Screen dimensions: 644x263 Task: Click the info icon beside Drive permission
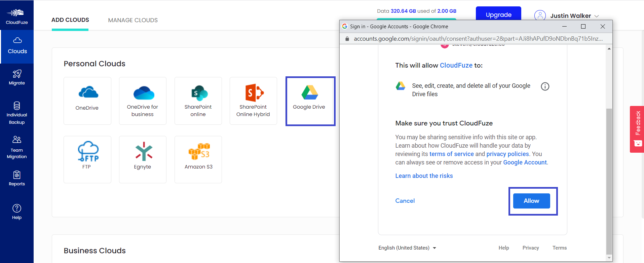point(545,86)
